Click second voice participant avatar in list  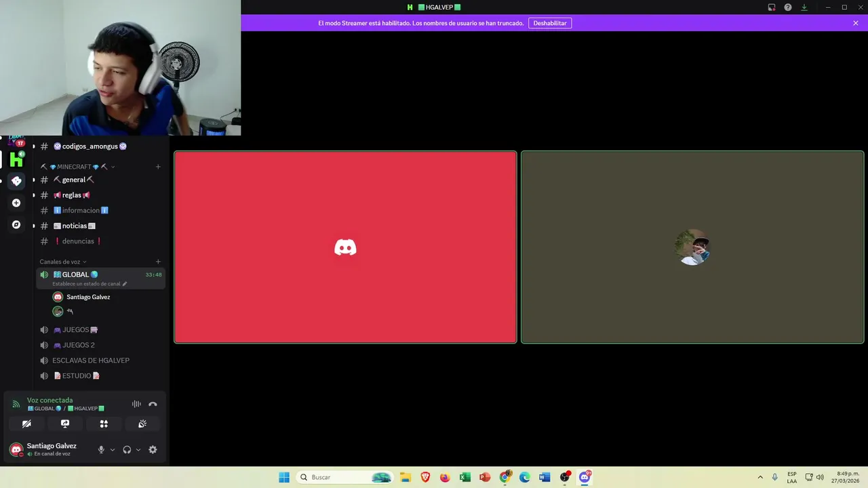pos(58,312)
